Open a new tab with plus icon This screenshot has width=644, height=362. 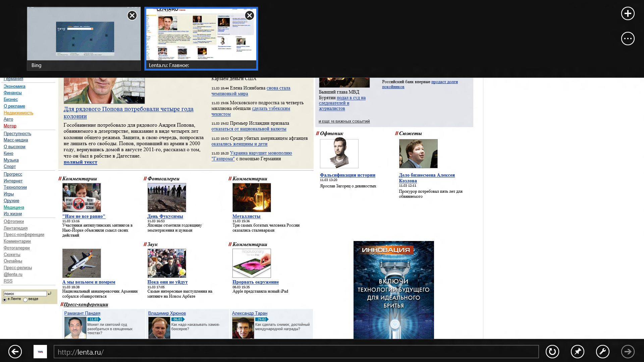click(x=628, y=13)
